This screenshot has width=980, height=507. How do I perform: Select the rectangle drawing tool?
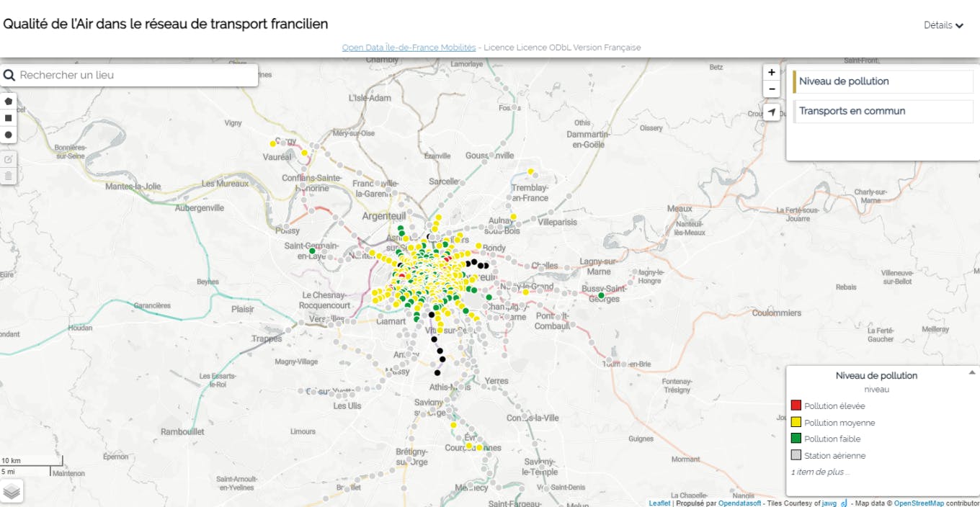click(8, 117)
